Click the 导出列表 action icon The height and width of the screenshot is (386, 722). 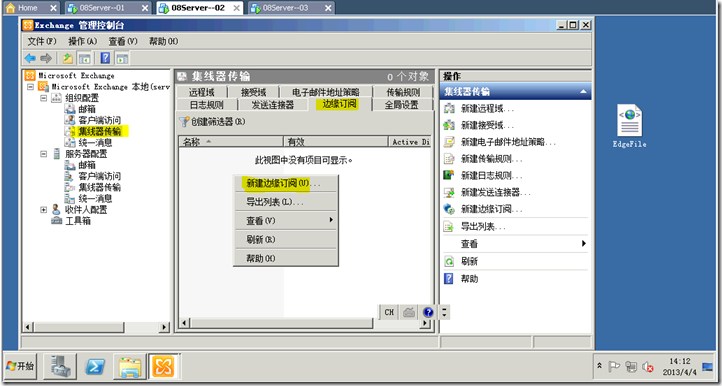449,227
